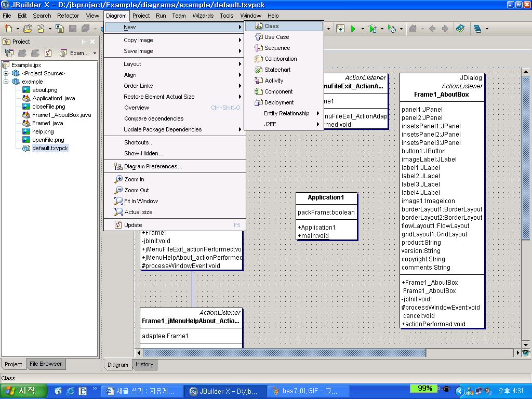Viewport: 532px width, 399px height.
Task: Switch to the File Browser tab
Action: pyautogui.click(x=46, y=364)
